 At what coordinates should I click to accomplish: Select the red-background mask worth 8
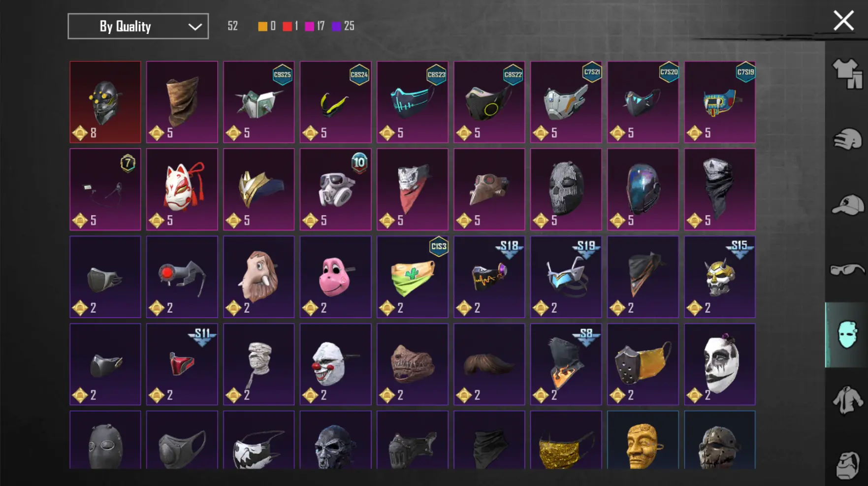coord(105,102)
